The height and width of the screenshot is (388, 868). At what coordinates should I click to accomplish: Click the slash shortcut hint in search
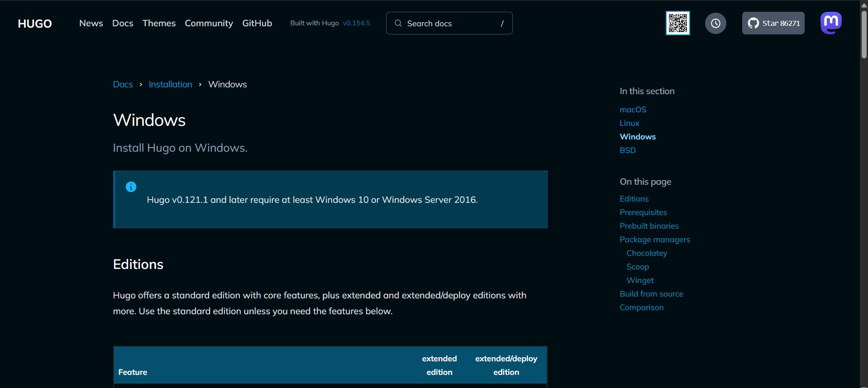pos(502,24)
